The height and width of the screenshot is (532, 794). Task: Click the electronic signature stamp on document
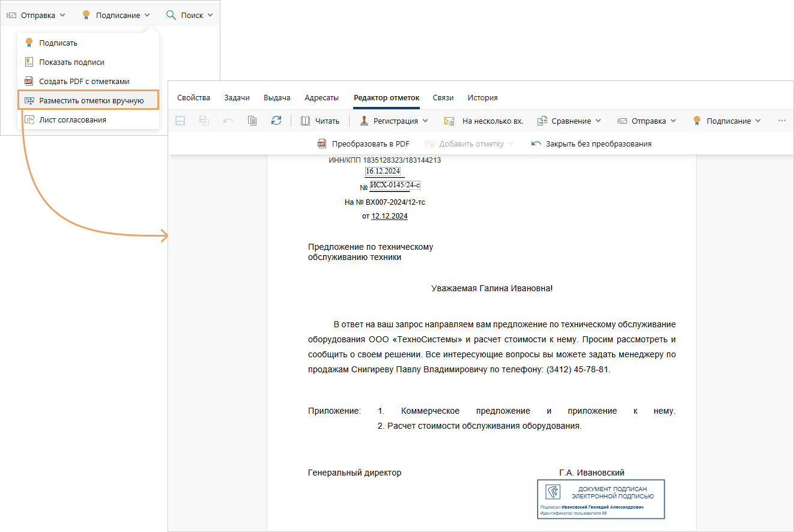[601, 499]
